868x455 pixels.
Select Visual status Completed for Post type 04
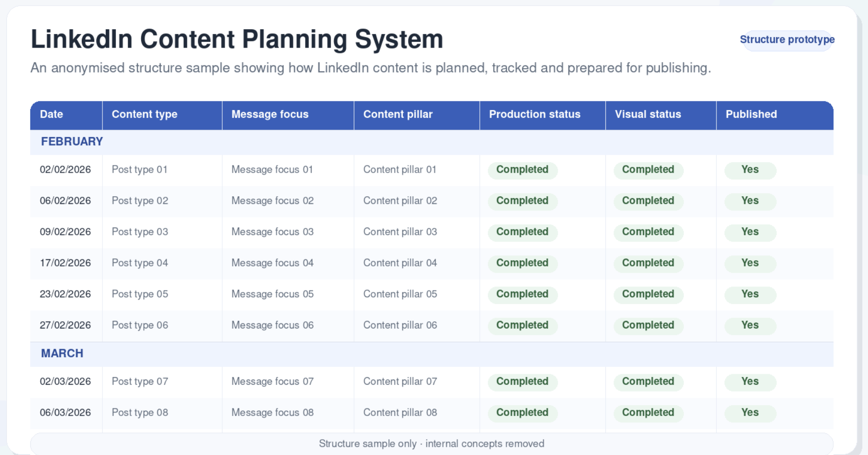(x=648, y=264)
